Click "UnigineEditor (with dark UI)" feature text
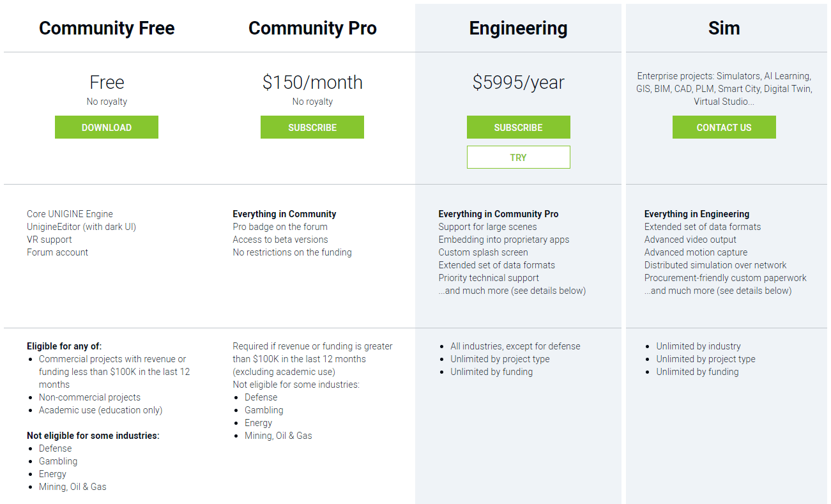The height and width of the screenshot is (504, 831). click(x=81, y=227)
